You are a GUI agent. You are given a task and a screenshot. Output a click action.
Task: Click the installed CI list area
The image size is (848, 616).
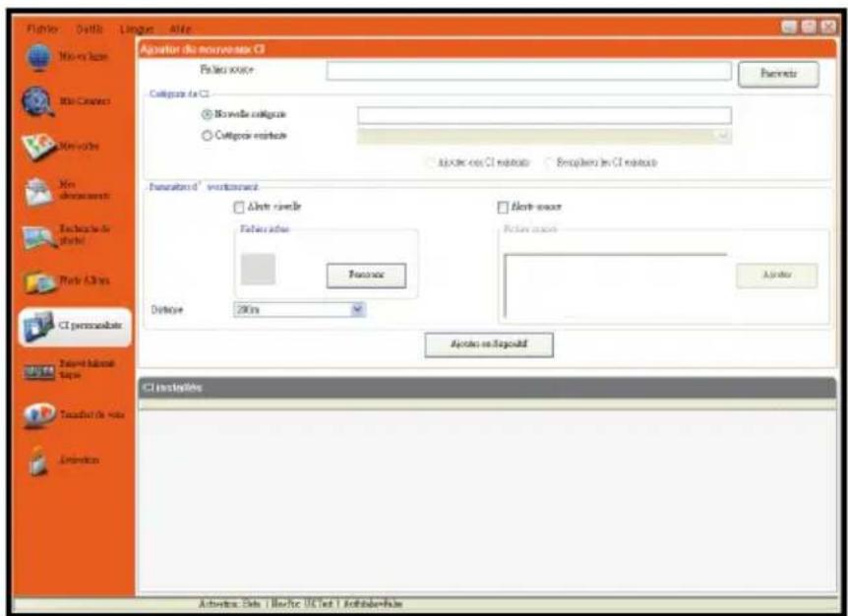click(487, 498)
